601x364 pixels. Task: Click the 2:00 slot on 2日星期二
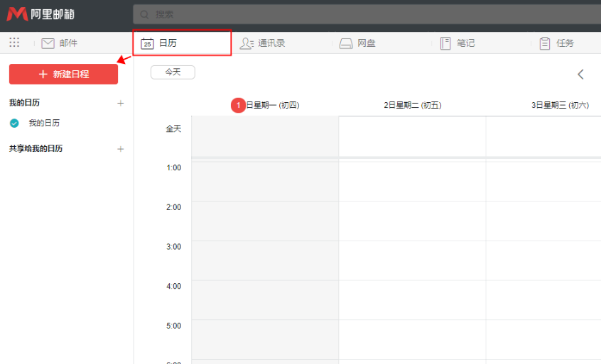[412, 221]
